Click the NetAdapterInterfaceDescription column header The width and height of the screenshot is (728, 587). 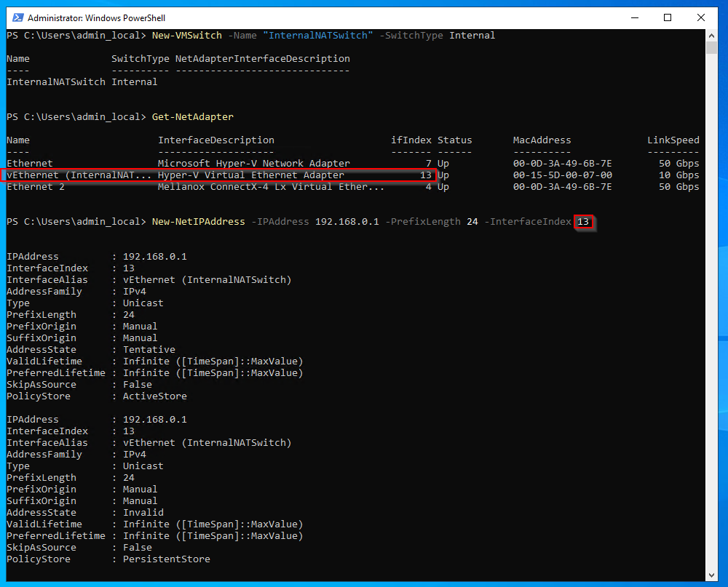tap(262, 59)
